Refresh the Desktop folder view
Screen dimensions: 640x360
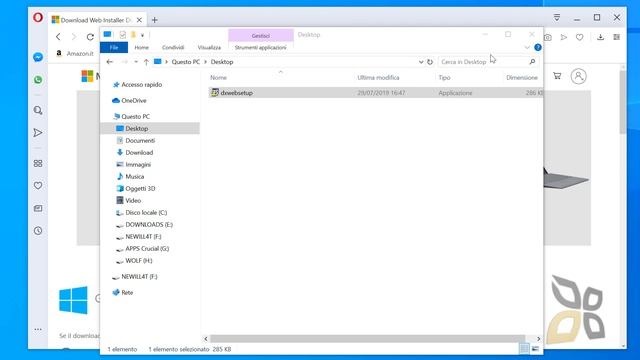430,62
